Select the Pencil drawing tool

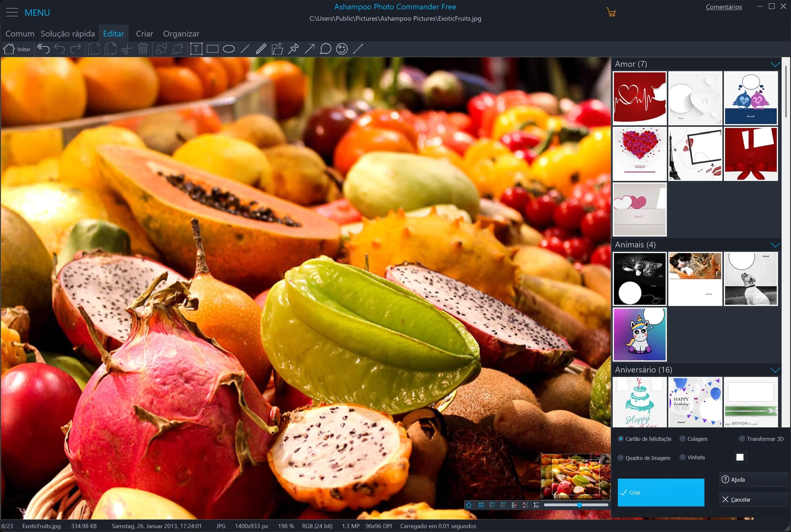tap(260, 49)
